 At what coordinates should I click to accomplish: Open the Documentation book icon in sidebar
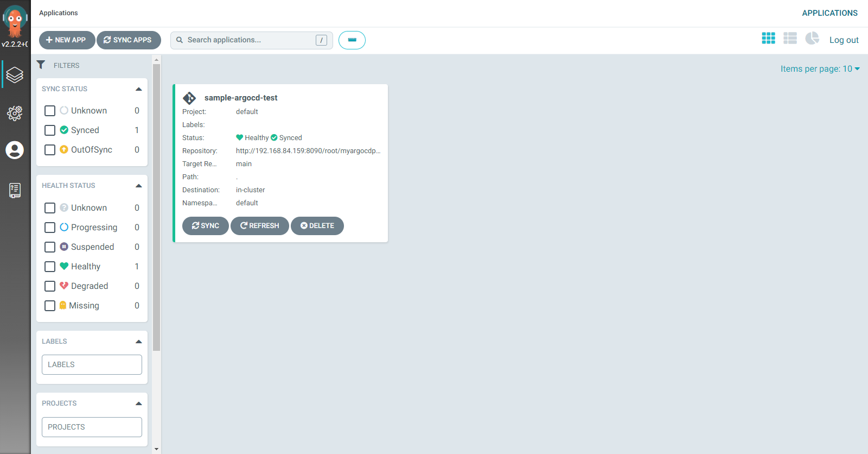[15, 190]
